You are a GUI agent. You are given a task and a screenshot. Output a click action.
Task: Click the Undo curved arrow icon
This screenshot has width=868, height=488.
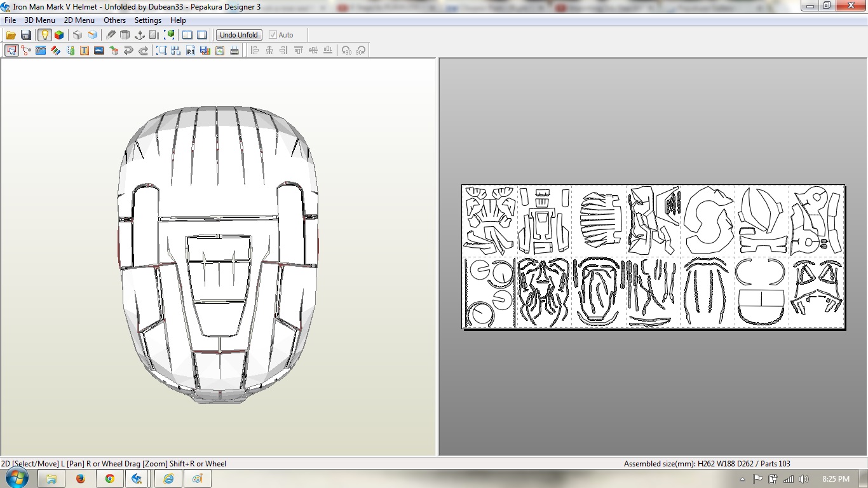pos(128,50)
